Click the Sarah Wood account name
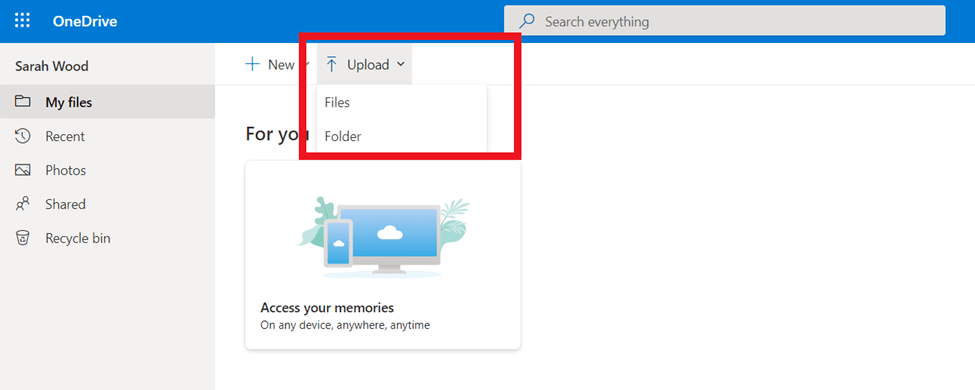The image size is (975, 390). [x=52, y=66]
